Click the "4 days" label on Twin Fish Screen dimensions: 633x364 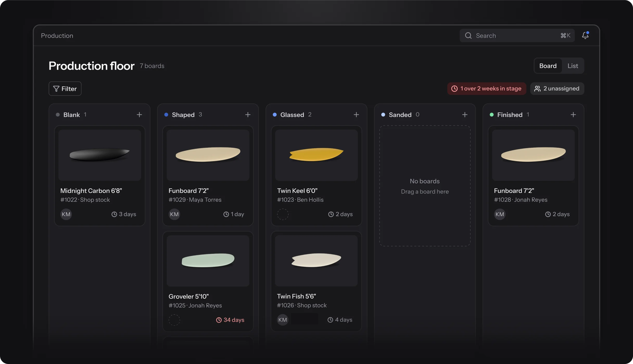point(340,320)
